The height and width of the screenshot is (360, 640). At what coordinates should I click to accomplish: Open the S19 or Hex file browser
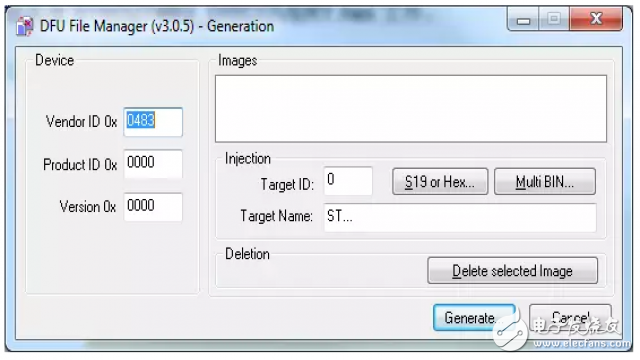coord(440,182)
